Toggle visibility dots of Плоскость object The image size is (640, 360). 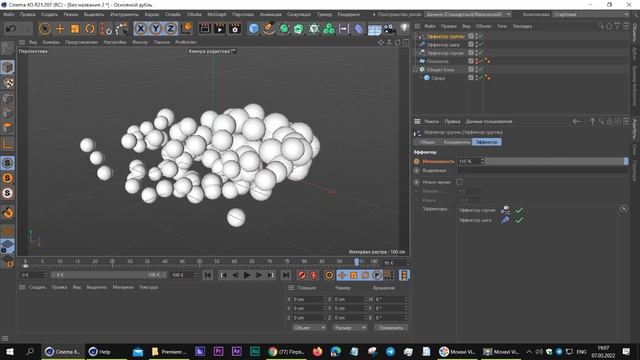point(476,61)
